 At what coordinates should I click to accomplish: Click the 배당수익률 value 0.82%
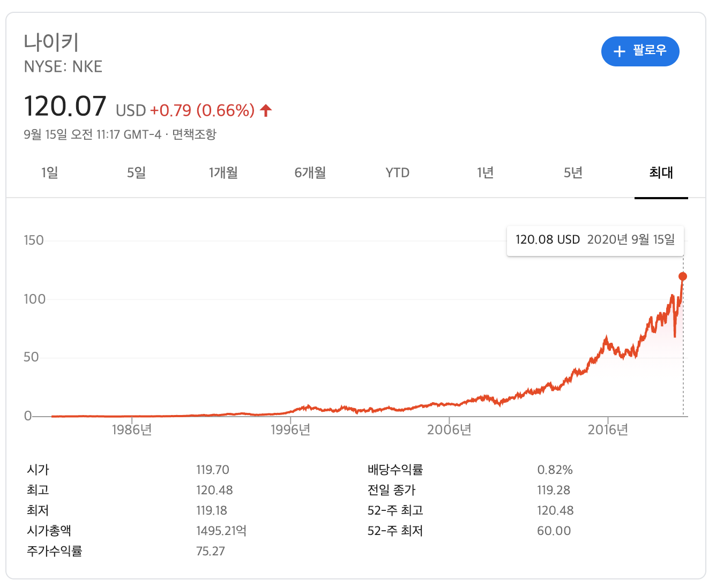tap(555, 470)
